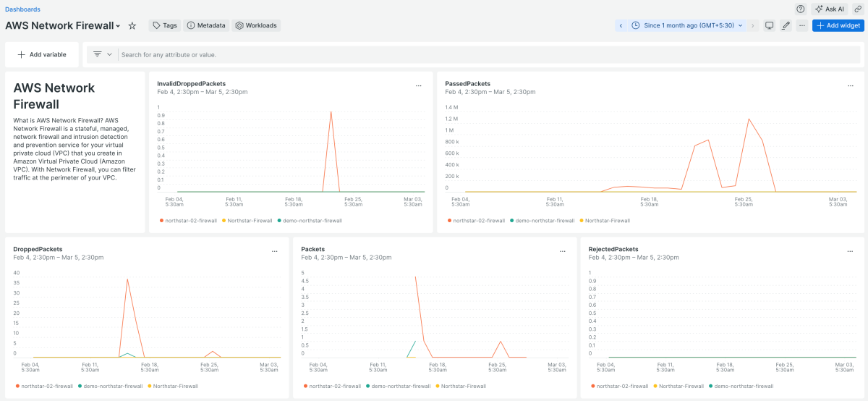The image size is (868, 401).
Task: Click the RejectedPackets widget title
Action: pos(613,249)
